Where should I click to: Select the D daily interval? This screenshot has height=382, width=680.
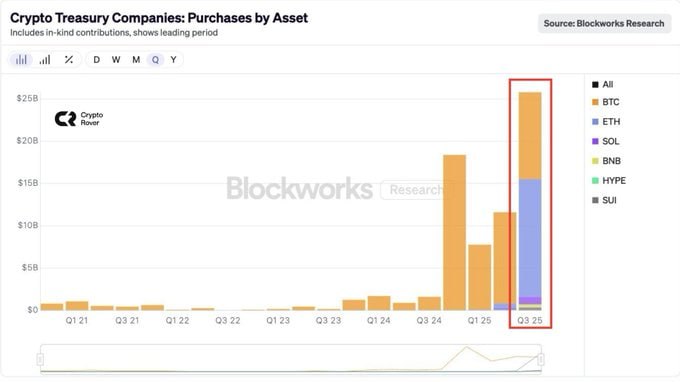pos(97,60)
